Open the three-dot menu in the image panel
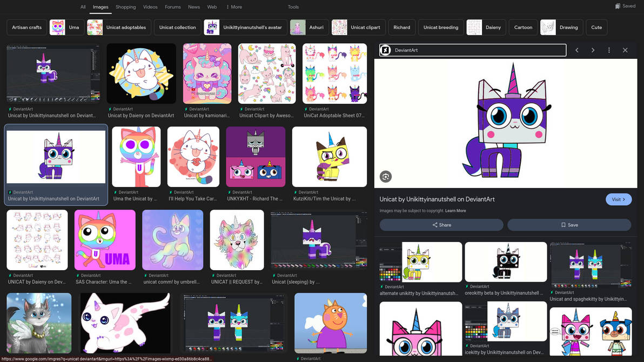Screen dimensions: 644x362 [609, 50]
